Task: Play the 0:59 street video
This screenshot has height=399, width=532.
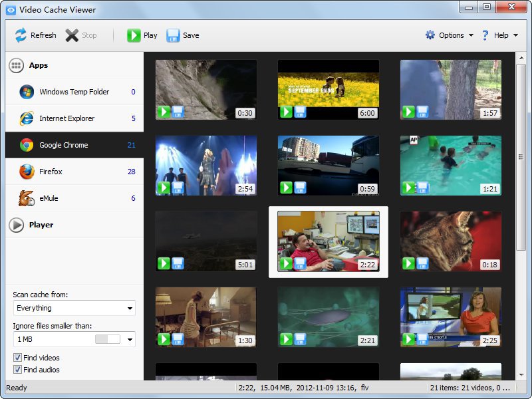Action: tap(287, 188)
